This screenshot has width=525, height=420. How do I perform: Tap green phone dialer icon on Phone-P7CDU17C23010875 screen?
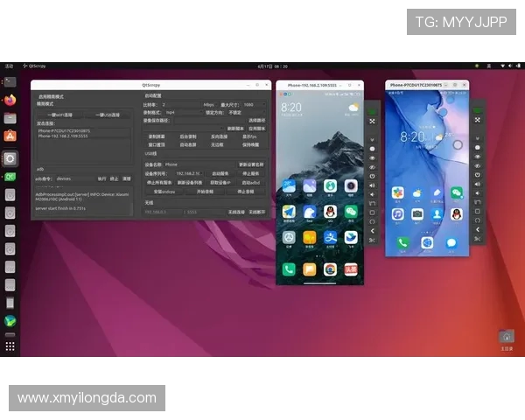pos(402,242)
